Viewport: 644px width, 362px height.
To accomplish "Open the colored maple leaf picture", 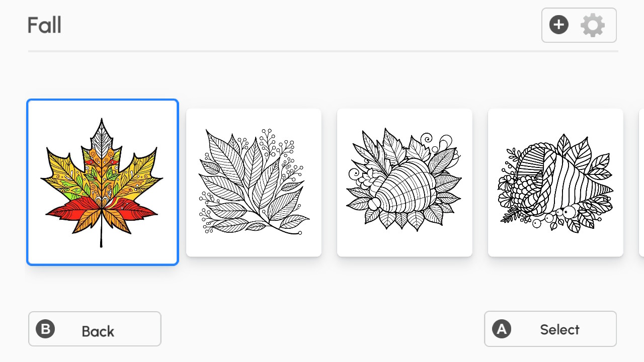I will pyautogui.click(x=103, y=182).
